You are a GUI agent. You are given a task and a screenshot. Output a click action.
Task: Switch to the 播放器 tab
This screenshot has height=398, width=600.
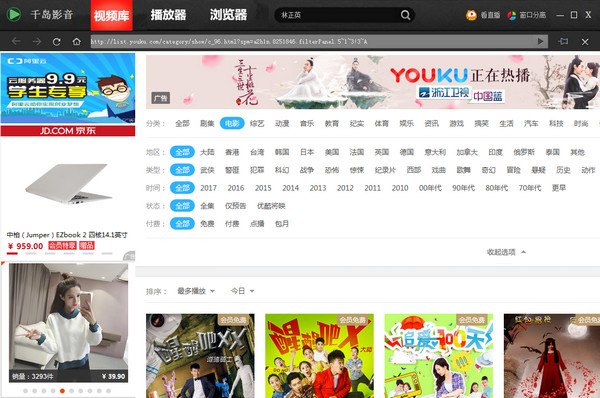click(168, 15)
